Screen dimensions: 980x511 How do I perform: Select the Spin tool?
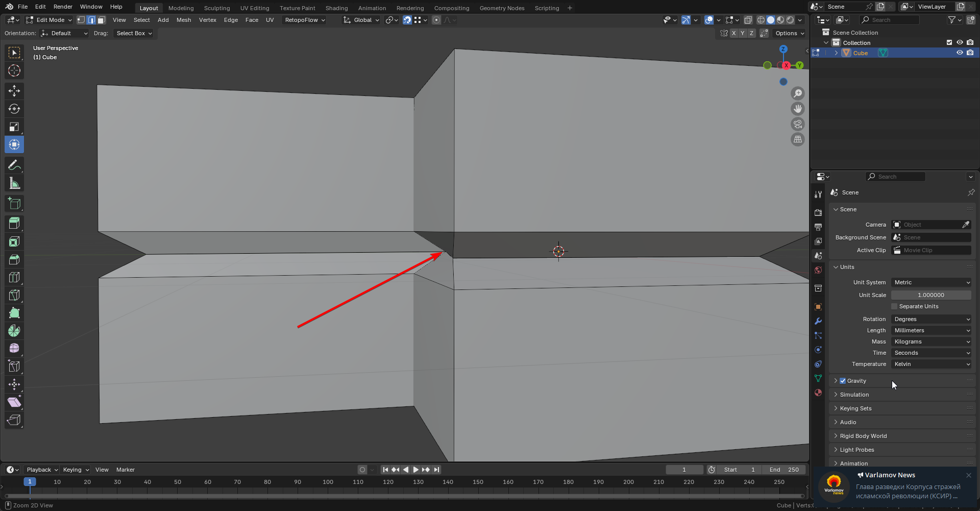pos(14,331)
